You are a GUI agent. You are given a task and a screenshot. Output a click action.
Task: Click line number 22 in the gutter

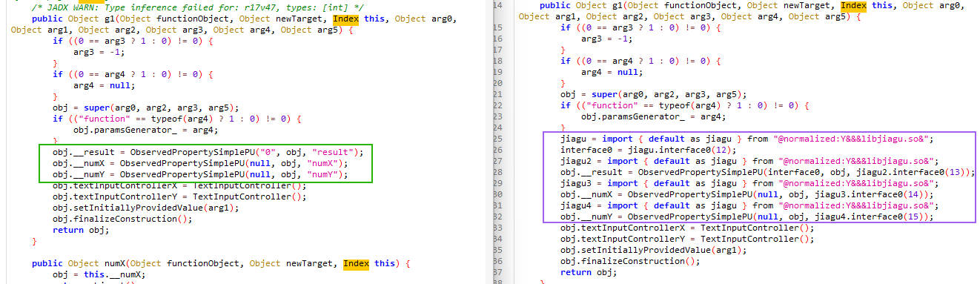[498, 105]
